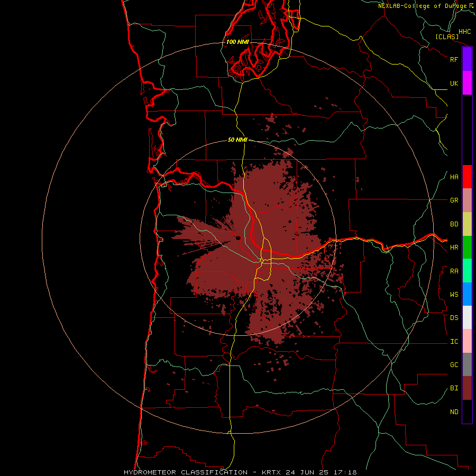Select the GR legend color block
Viewport: 476px width, 476px height.
tap(467, 200)
